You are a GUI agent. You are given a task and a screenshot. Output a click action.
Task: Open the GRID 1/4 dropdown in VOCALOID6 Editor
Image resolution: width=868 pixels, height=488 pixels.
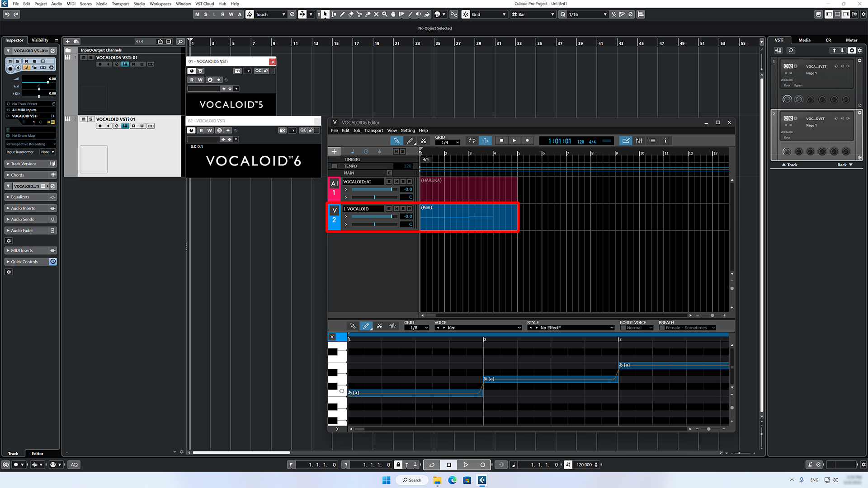[x=448, y=142]
